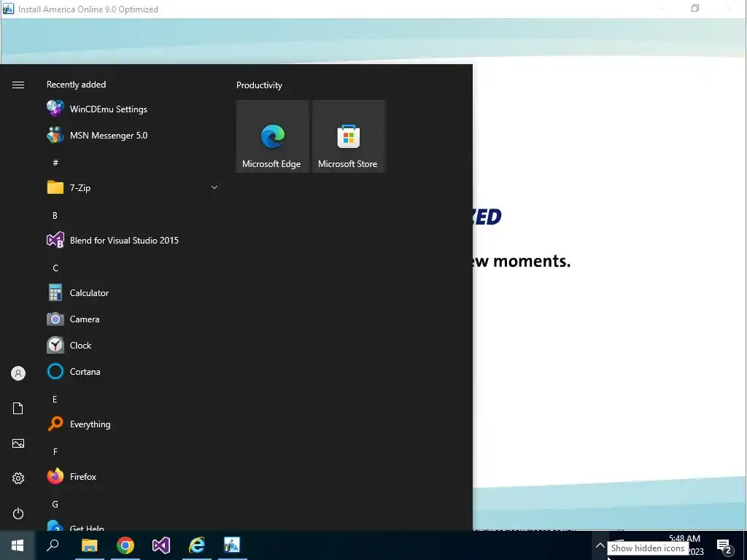
Task: Open the Calculator app
Action: (133, 293)
